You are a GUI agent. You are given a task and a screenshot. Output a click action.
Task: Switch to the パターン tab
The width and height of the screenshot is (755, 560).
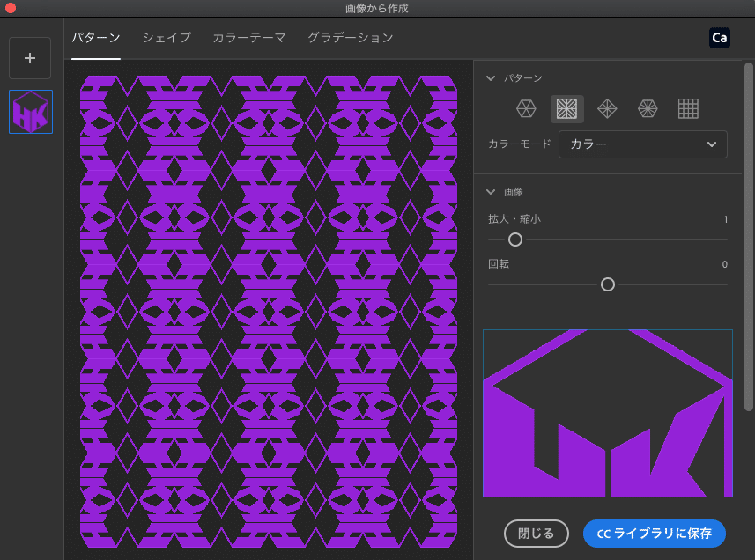(x=96, y=38)
